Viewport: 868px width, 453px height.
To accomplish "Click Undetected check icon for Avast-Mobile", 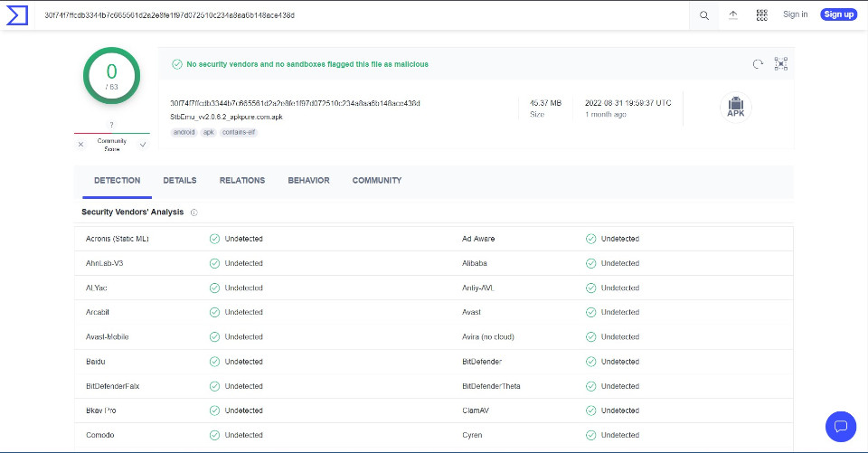I will click(215, 336).
